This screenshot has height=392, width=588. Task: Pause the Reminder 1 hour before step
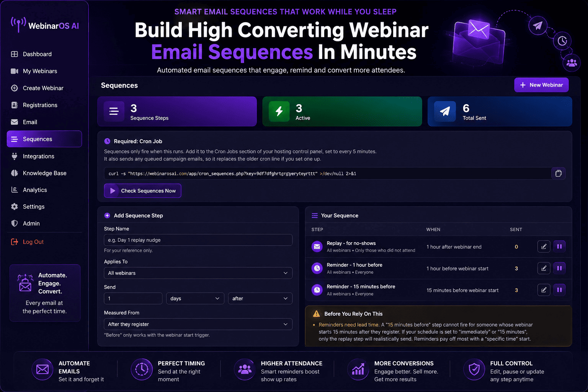559,268
